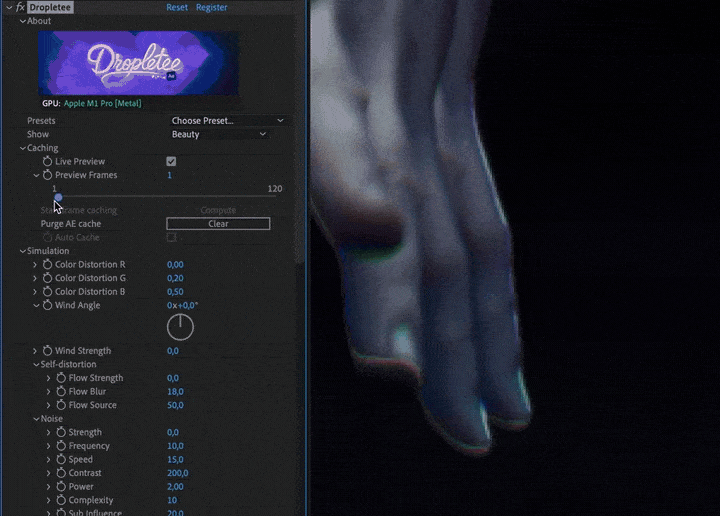This screenshot has height=516, width=720.
Task: Click the Noise Contrast value 200,0
Action: [x=178, y=473]
